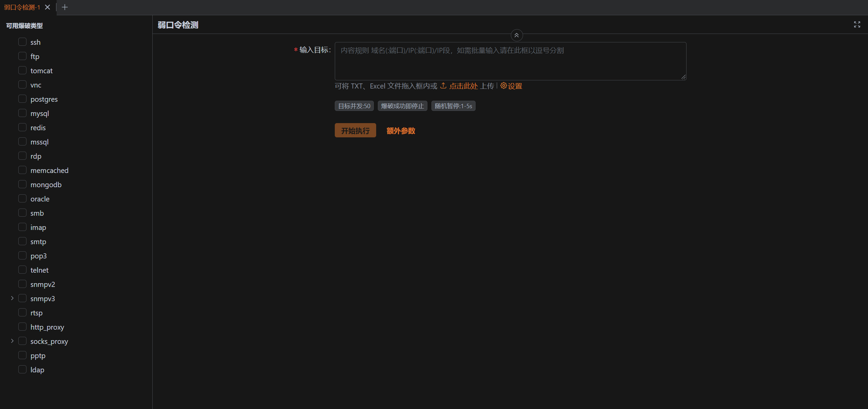Check the smb checkbox

click(x=22, y=213)
